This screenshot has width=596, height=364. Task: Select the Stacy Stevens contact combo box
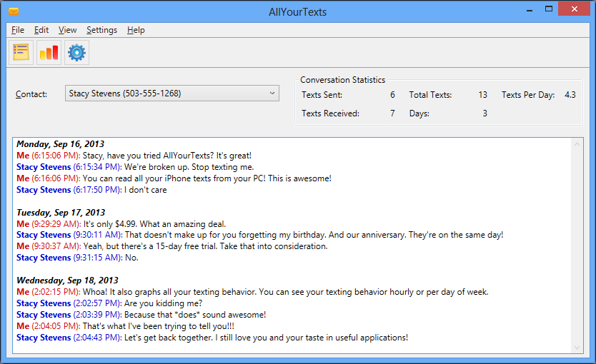tap(172, 93)
